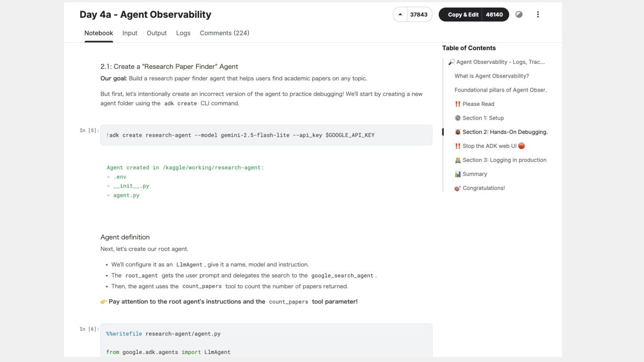Click inside the adk create code cell
This screenshot has width=644, height=362.
266,135
